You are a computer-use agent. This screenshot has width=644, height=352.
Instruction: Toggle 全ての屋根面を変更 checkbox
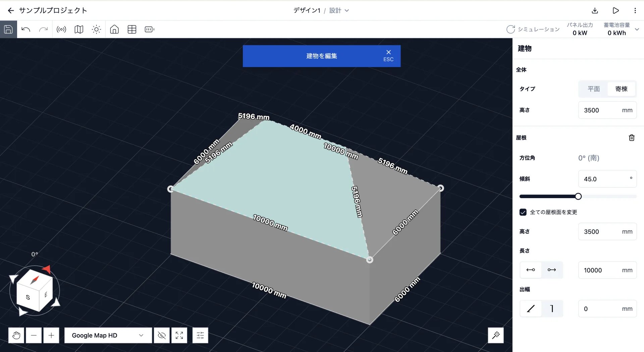523,212
